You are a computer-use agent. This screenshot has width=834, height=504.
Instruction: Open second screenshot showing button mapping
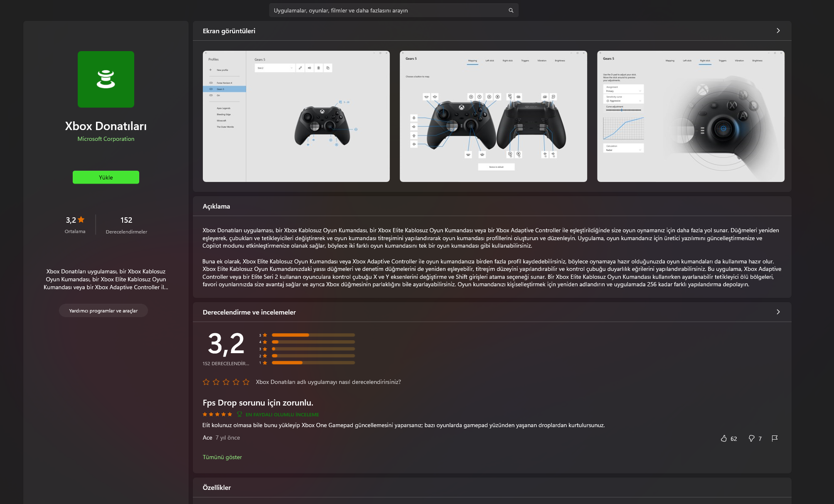point(493,116)
